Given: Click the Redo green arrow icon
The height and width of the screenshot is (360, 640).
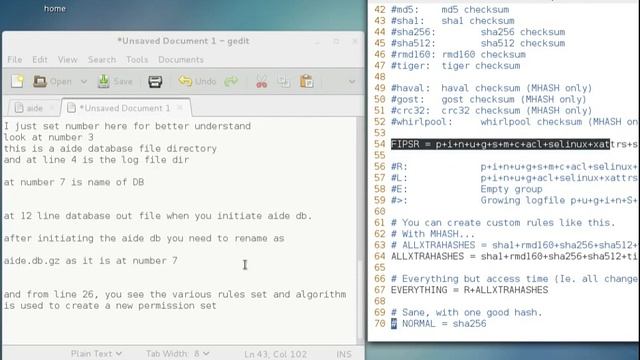Looking at the screenshot, I should pos(231,81).
